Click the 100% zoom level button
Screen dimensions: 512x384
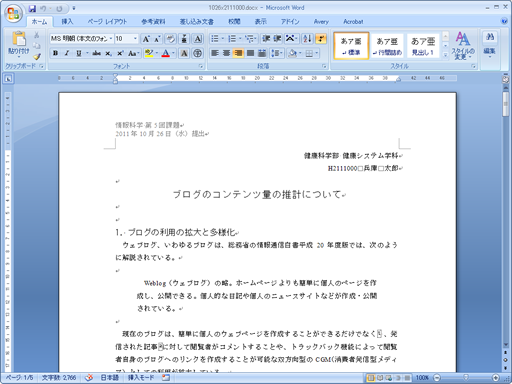click(x=422, y=378)
